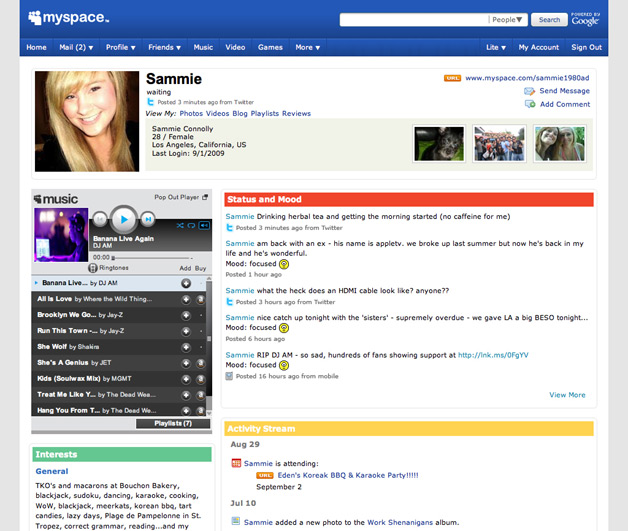Toggle shuffle in the music player
Image resolution: width=628 pixels, height=531 pixels.
pyautogui.click(x=180, y=226)
